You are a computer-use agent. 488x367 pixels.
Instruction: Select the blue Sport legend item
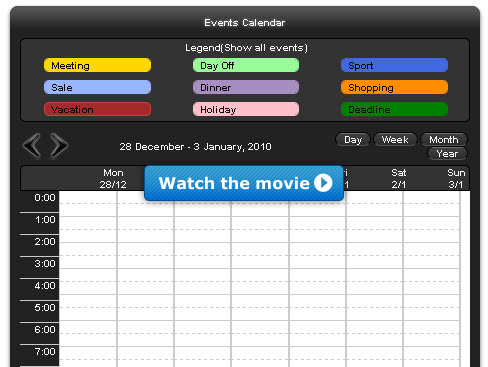(x=394, y=65)
